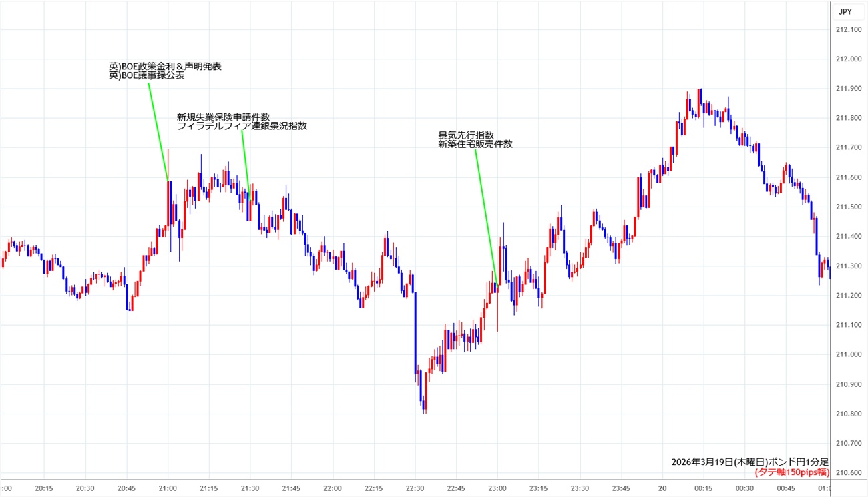Select the 23:00 time axis marker

tap(497, 488)
